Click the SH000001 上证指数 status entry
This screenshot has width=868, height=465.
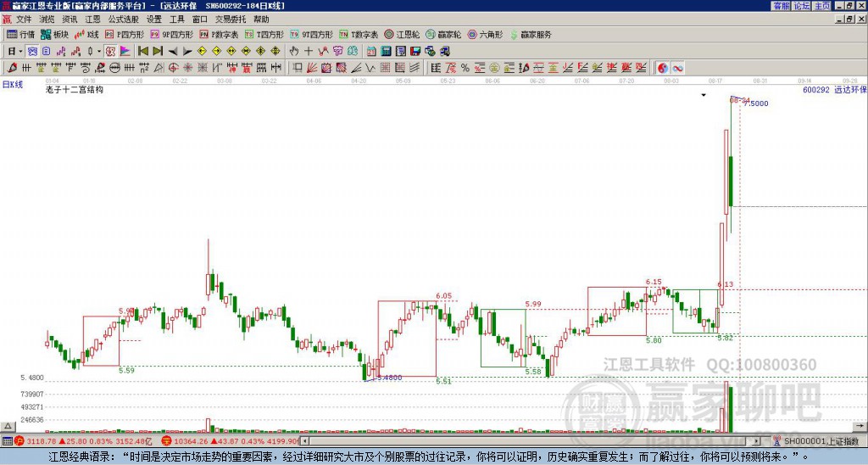(821, 441)
